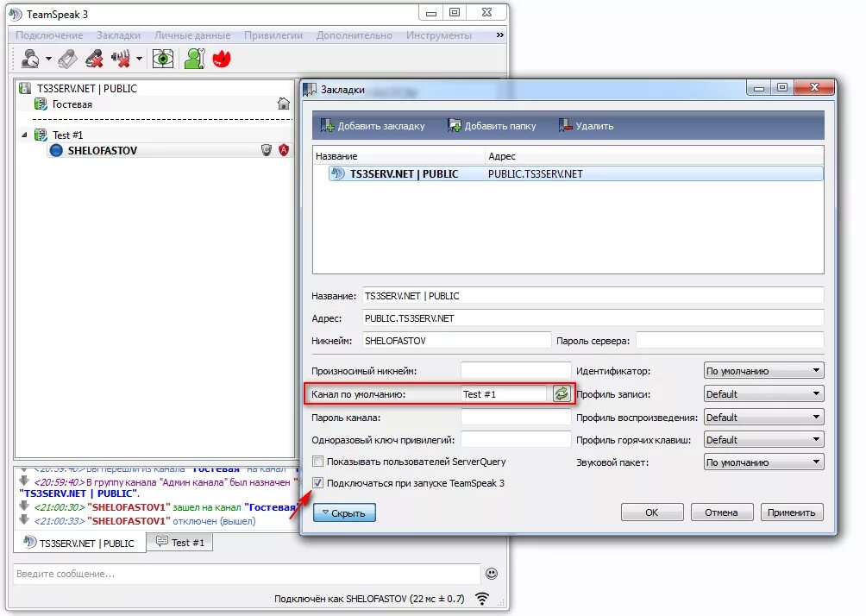The width and height of the screenshot is (866, 616).
Task: Switch to the Test #1 chat tab
Action: pos(180,543)
